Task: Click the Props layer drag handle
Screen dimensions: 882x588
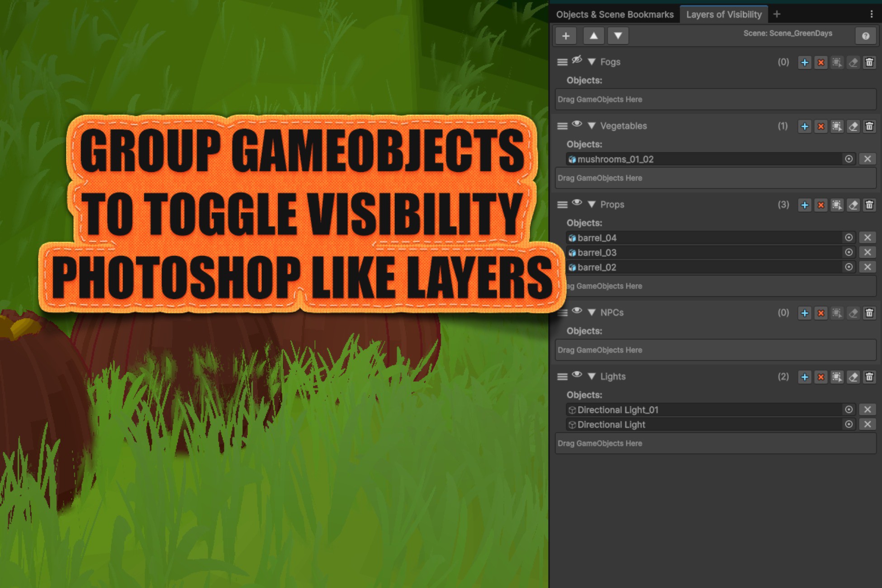Action: click(562, 205)
